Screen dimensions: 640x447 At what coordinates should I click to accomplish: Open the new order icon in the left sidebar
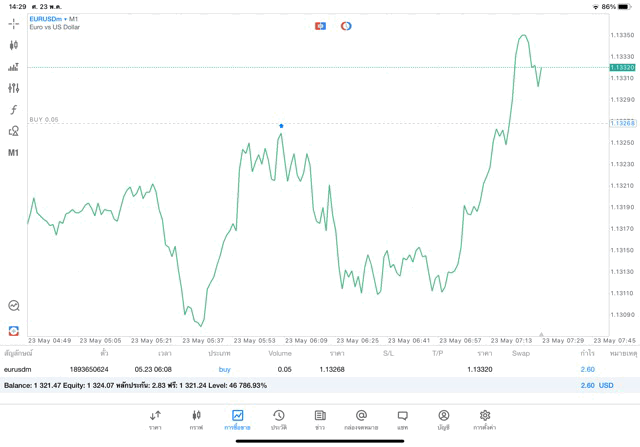14,329
